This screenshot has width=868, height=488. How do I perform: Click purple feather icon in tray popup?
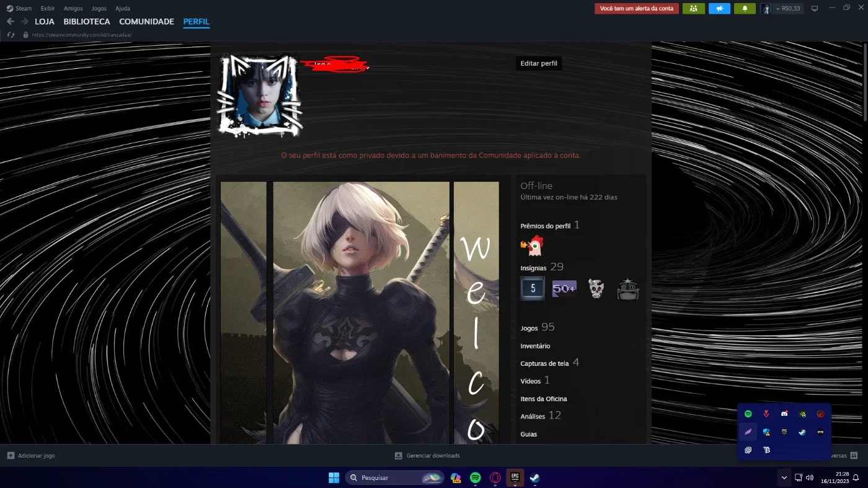point(748,432)
